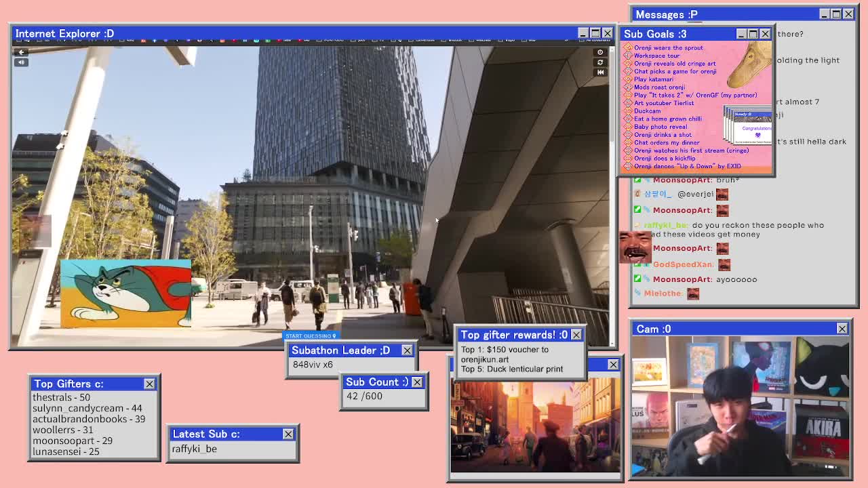Click the emote in Mielothe's message

click(692, 293)
